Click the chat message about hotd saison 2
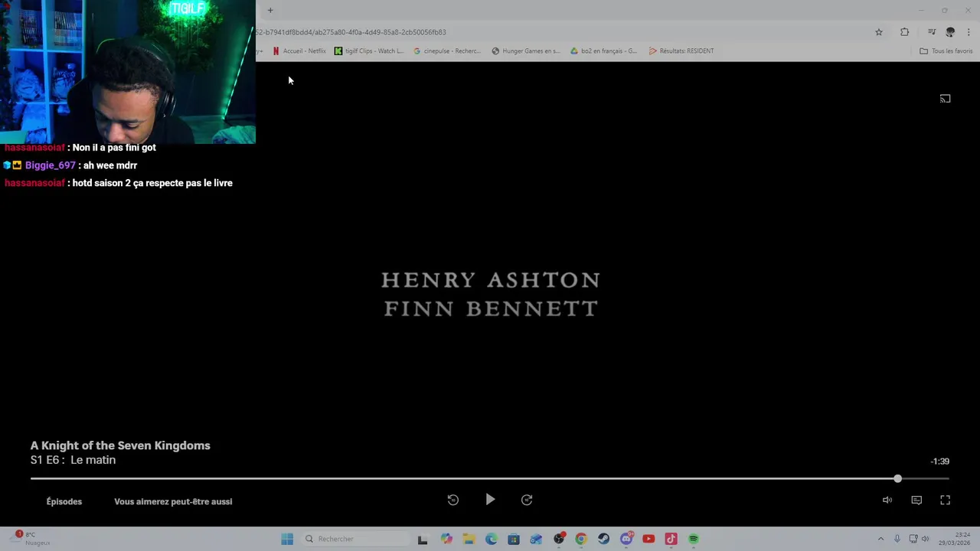This screenshot has width=980, height=551. point(152,183)
